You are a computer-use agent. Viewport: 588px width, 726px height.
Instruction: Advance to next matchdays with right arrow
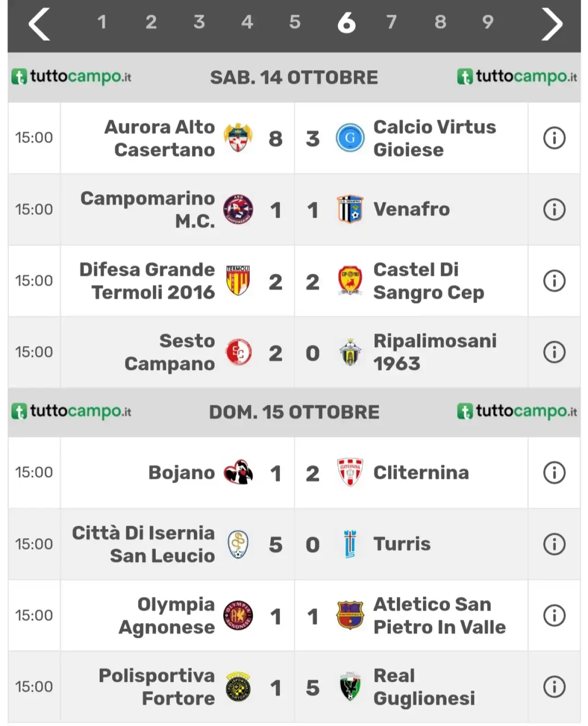(x=552, y=25)
